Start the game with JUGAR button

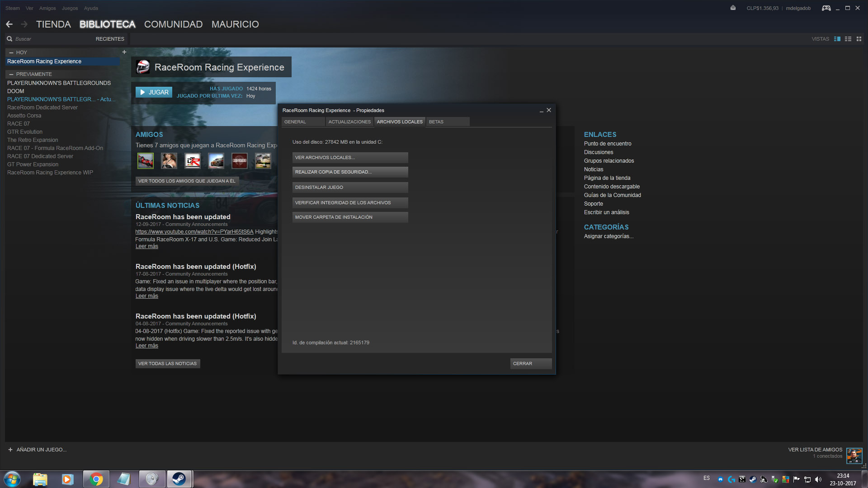point(154,92)
